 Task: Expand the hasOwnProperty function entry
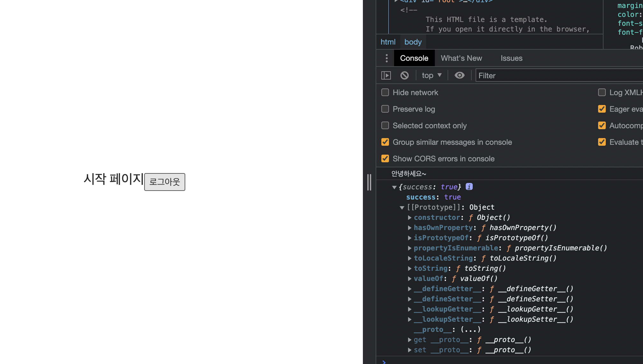point(410,228)
